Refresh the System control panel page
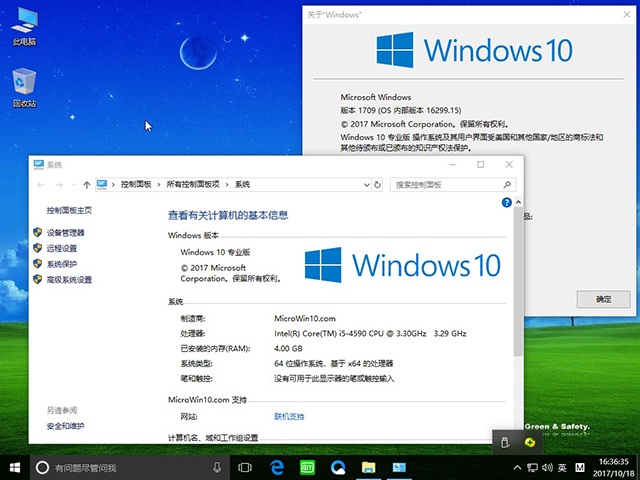Image resolution: width=640 pixels, height=480 pixels. click(x=378, y=185)
